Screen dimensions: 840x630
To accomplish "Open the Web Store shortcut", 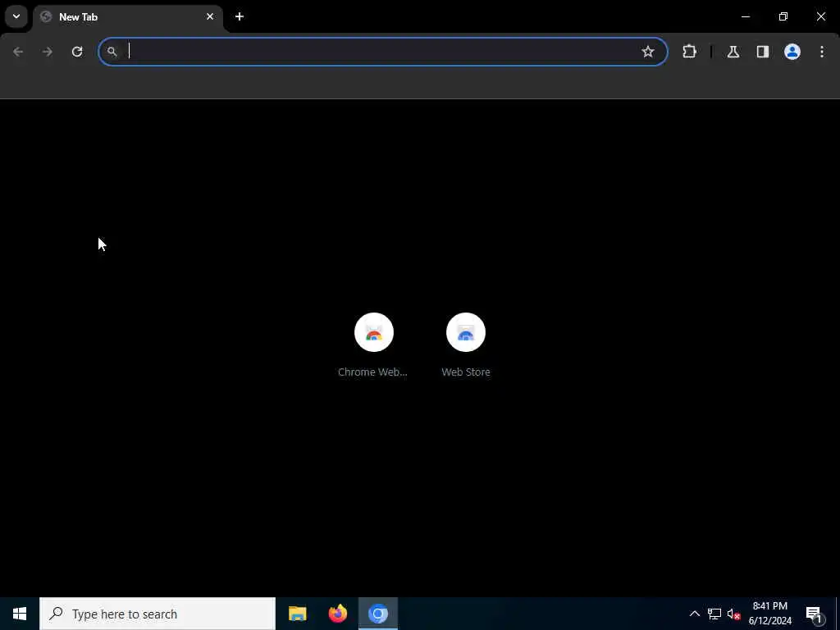I will pyautogui.click(x=466, y=345).
